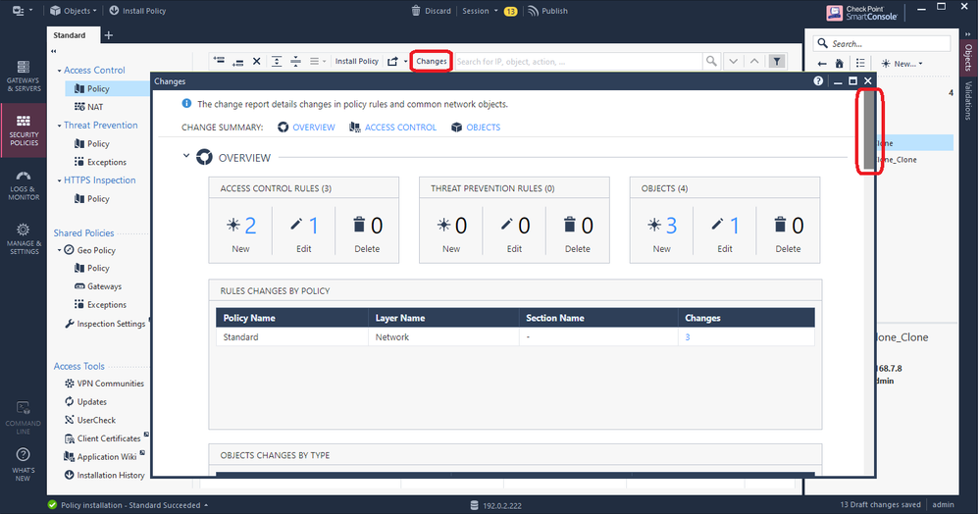Collapse the navigation tree double chevron
This screenshot has height=514, width=980.
tap(53, 51)
